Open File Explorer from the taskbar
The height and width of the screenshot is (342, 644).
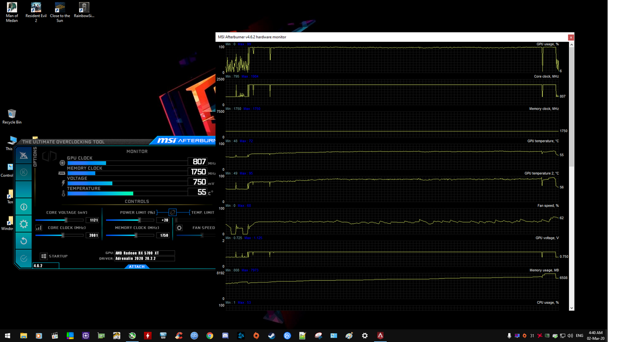click(x=23, y=335)
